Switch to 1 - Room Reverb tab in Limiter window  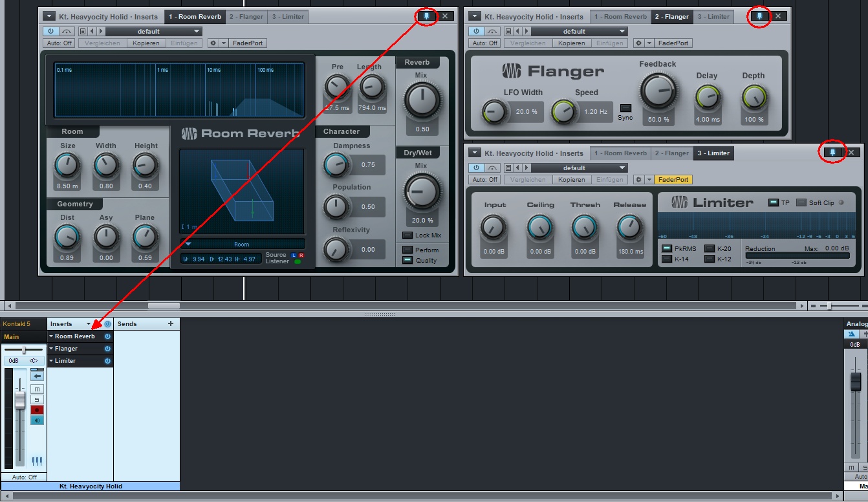coord(620,153)
